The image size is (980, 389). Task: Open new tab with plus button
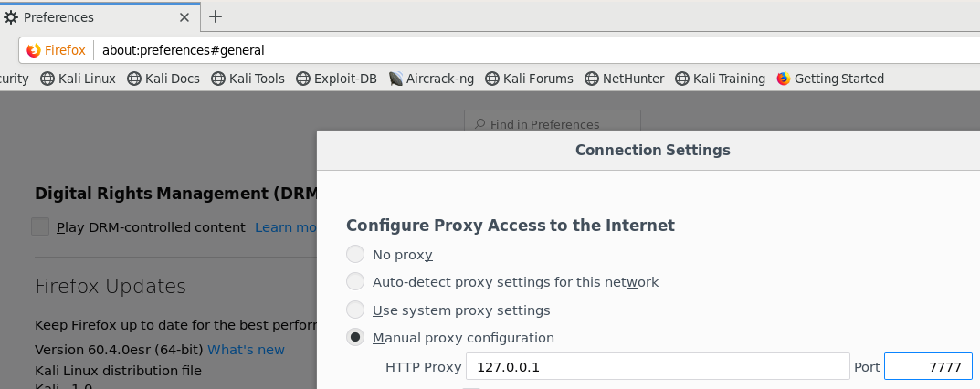[x=216, y=16]
